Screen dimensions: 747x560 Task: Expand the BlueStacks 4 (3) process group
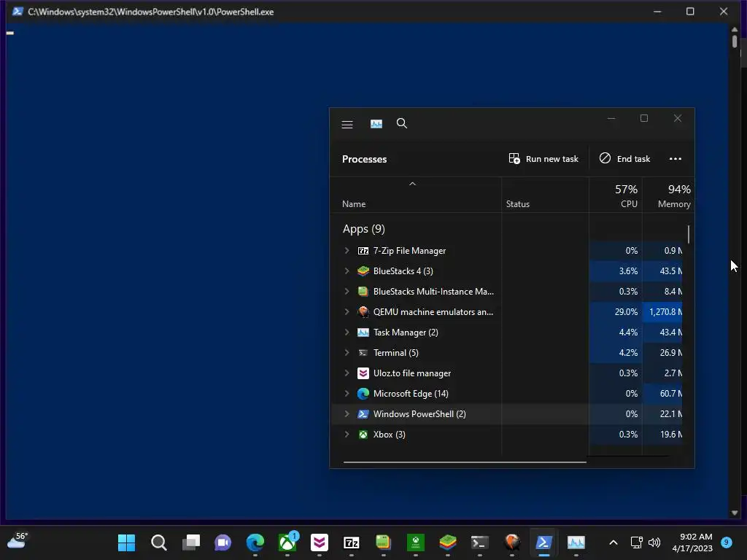point(347,271)
